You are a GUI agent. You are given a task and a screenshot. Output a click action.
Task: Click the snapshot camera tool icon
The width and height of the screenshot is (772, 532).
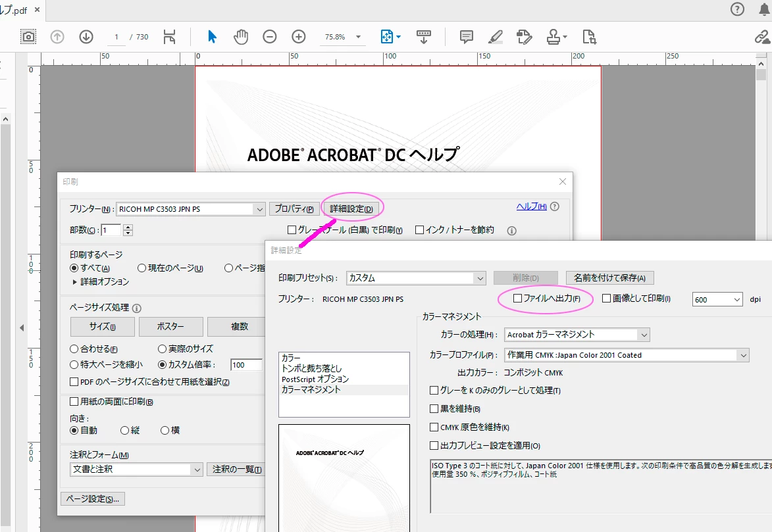[28, 37]
